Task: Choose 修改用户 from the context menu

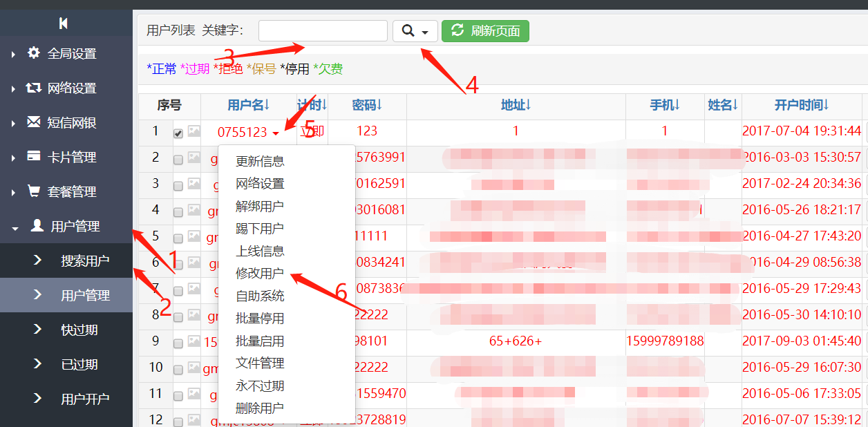Action: coord(259,274)
